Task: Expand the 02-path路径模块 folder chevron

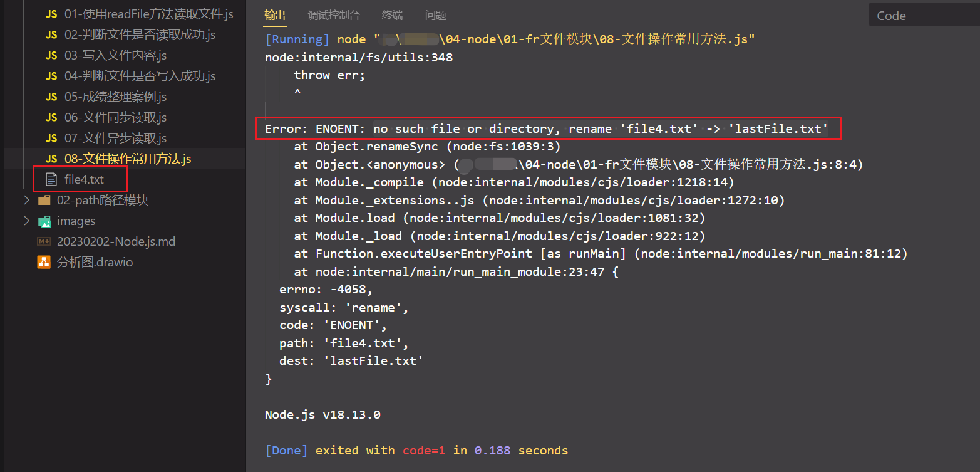Action: coord(26,201)
